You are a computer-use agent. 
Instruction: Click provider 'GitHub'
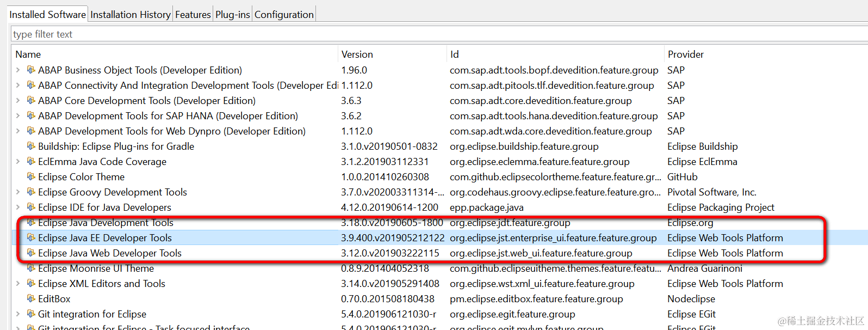point(683,177)
